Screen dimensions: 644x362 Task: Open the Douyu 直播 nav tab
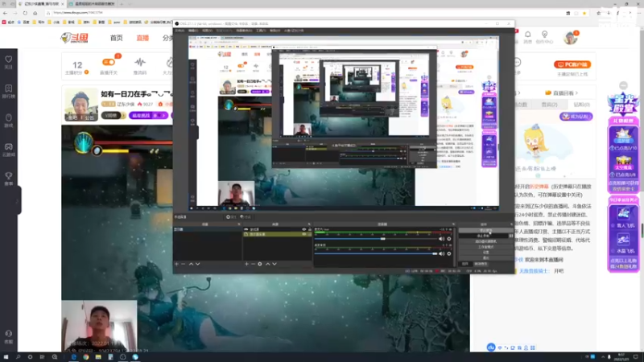point(142,38)
